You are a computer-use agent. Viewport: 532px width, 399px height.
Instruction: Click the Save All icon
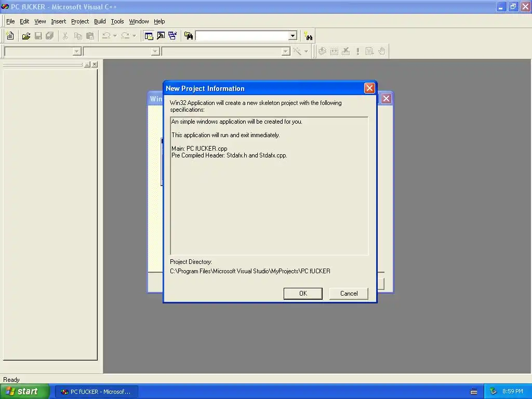point(50,36)
